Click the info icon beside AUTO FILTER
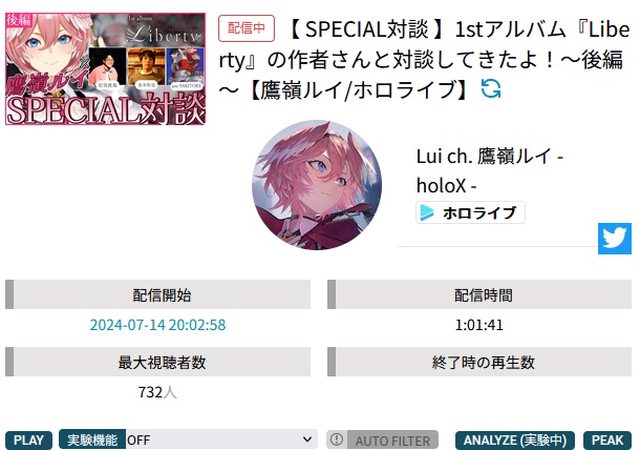 pos(337,440)
